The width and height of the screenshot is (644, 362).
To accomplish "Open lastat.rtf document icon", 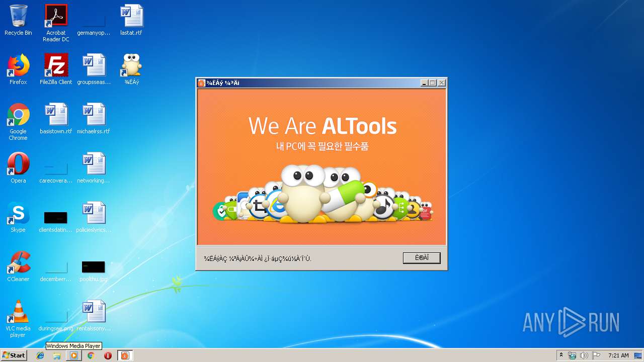I will coord(131,20).
